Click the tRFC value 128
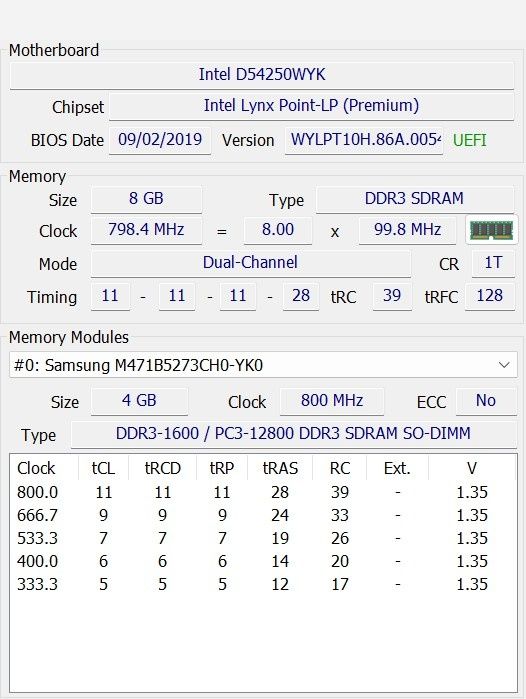 pos(490,296)
